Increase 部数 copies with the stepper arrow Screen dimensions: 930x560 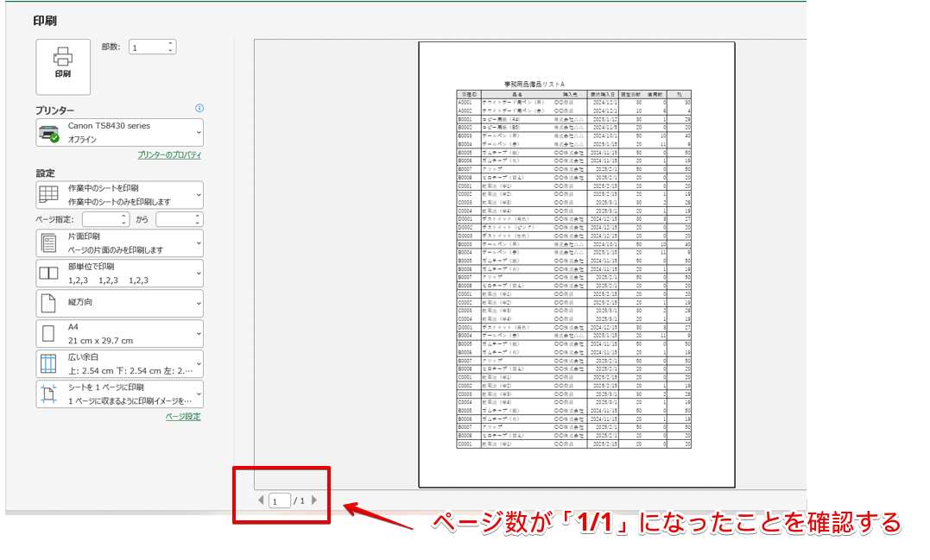[x=169, y=42]
